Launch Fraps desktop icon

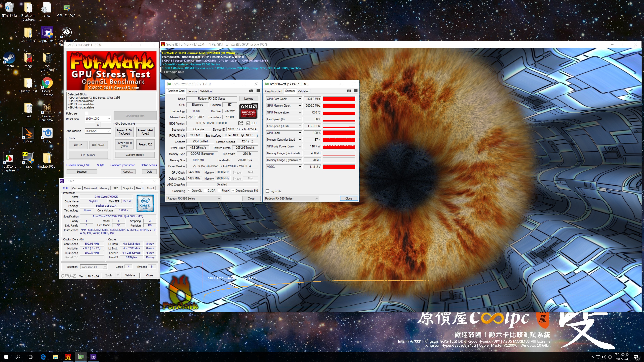pos(28,160)
